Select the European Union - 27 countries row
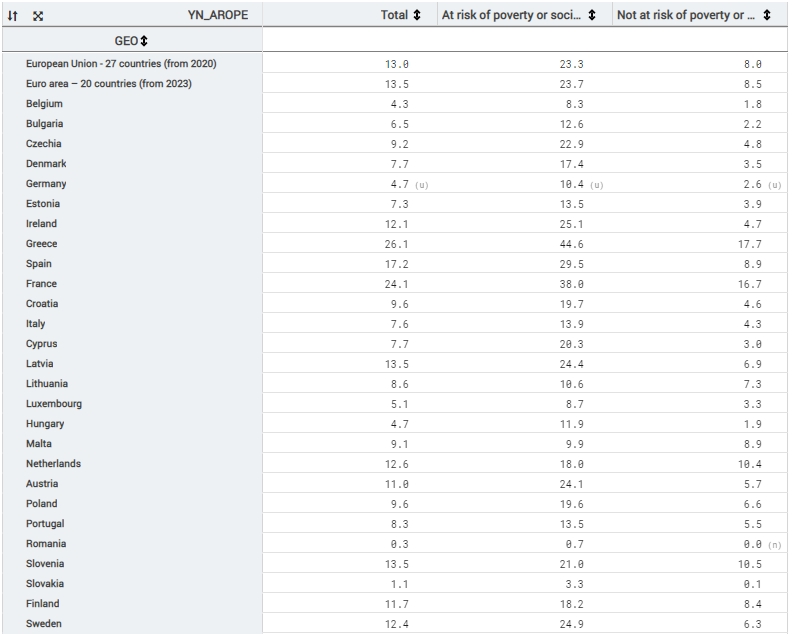 pyautogui.click(x=121, y=64)
